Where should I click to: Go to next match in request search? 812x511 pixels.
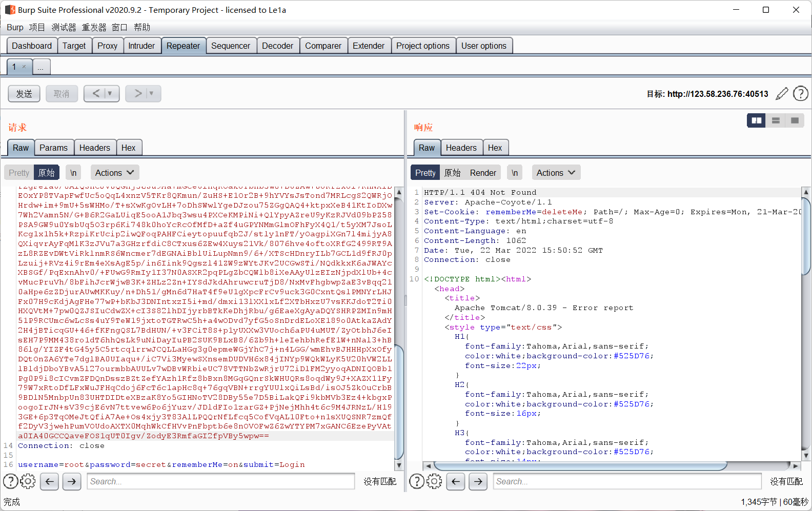72,481
